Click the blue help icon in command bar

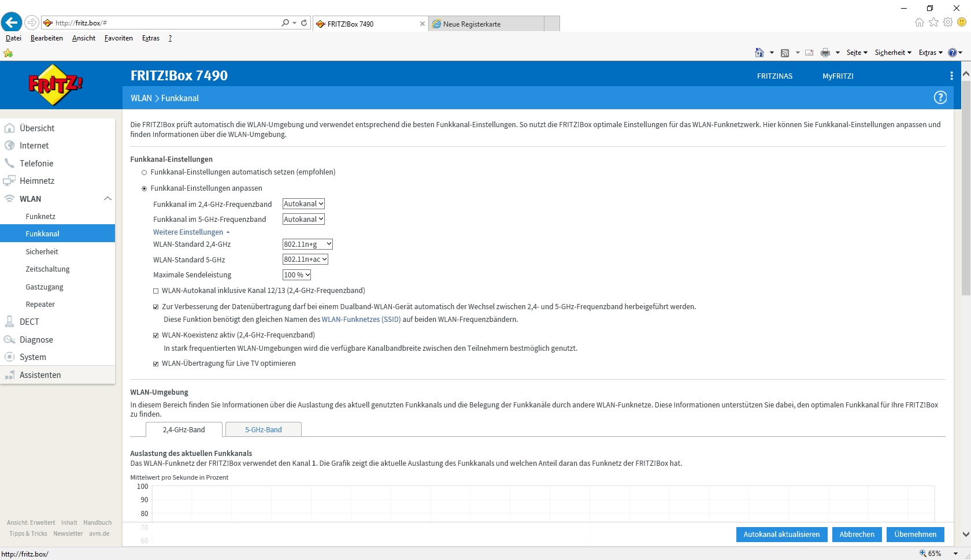pyautogui.click(x=952, y=53)
